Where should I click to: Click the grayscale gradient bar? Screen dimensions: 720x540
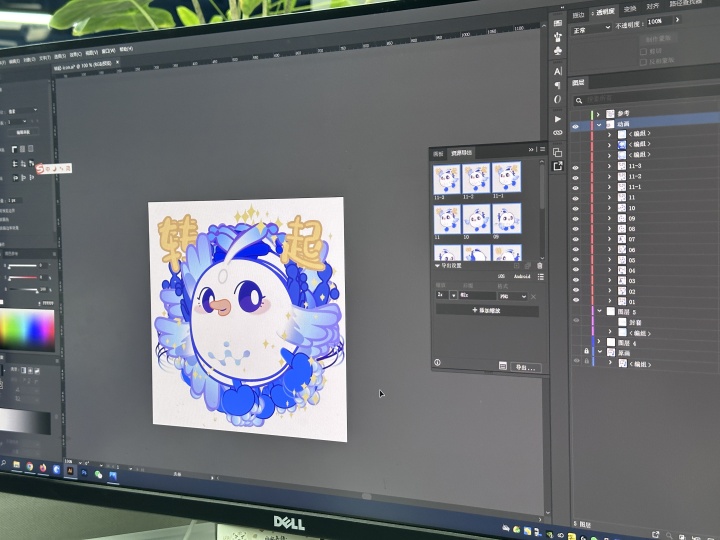tap(25, 421)
